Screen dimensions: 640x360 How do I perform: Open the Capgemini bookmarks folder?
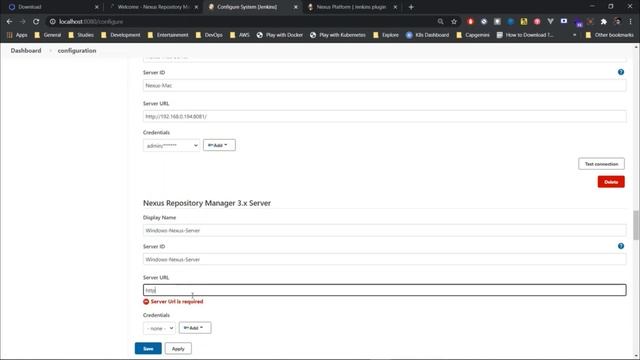pyautogui.click(x=473, y=35)
